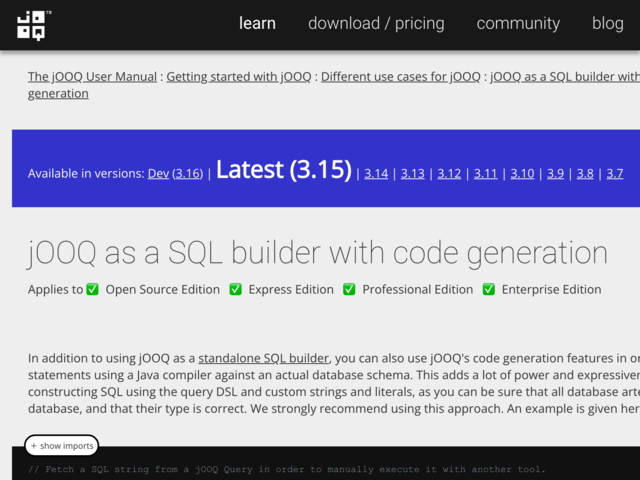This screenshot has height=480, width=640.
Task: Click the page heading jOOQ as a SQL builder
Action: click(x=318, y=253)
